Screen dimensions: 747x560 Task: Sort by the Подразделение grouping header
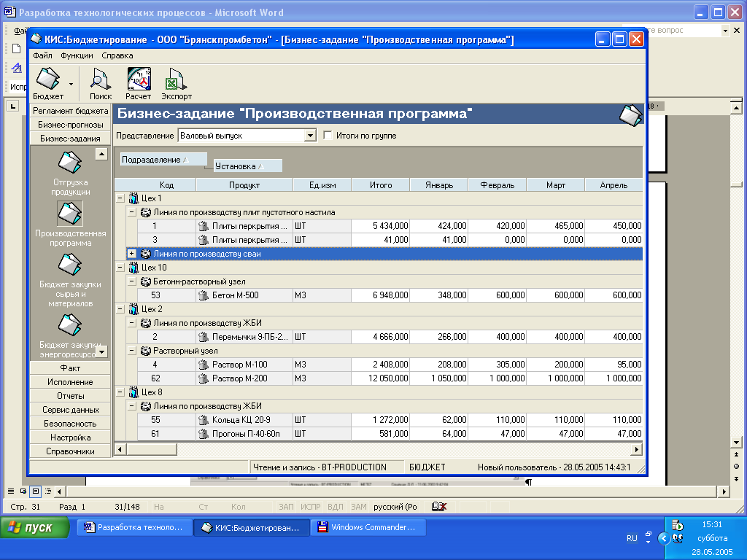(x=163, y=160)
